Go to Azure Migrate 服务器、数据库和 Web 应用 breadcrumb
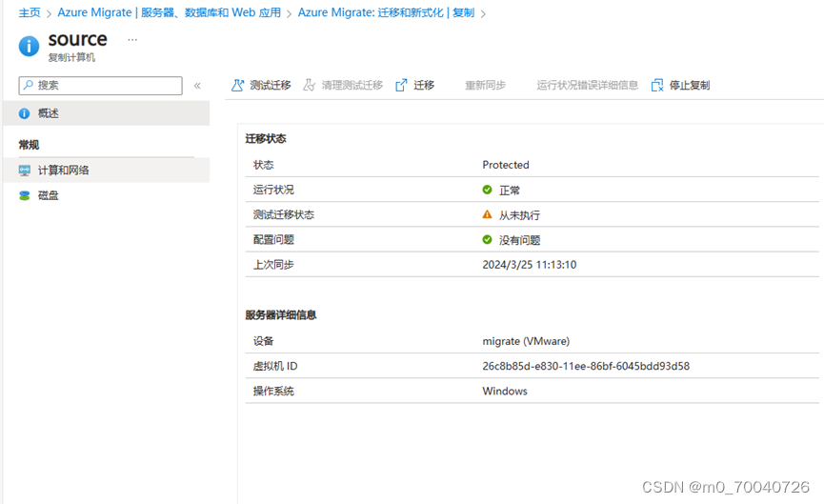Viewport: 824px width, 504px height. click(x=170, y=12)
